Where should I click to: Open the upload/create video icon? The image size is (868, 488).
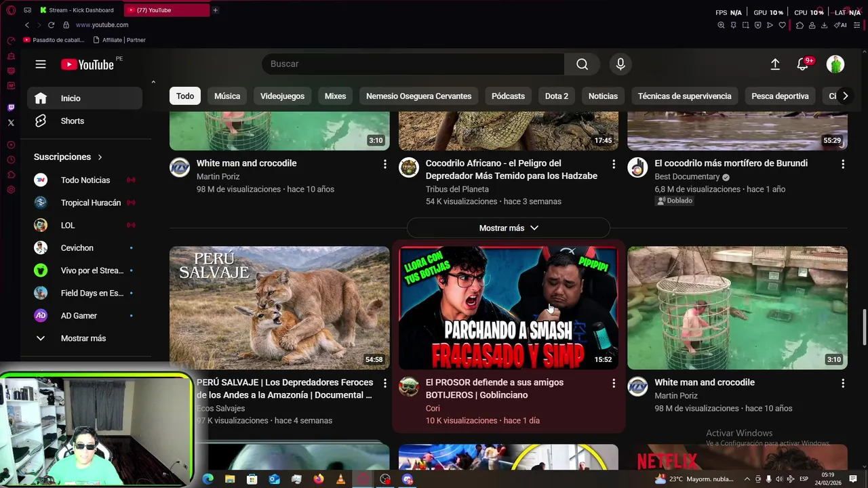point(775,64)
